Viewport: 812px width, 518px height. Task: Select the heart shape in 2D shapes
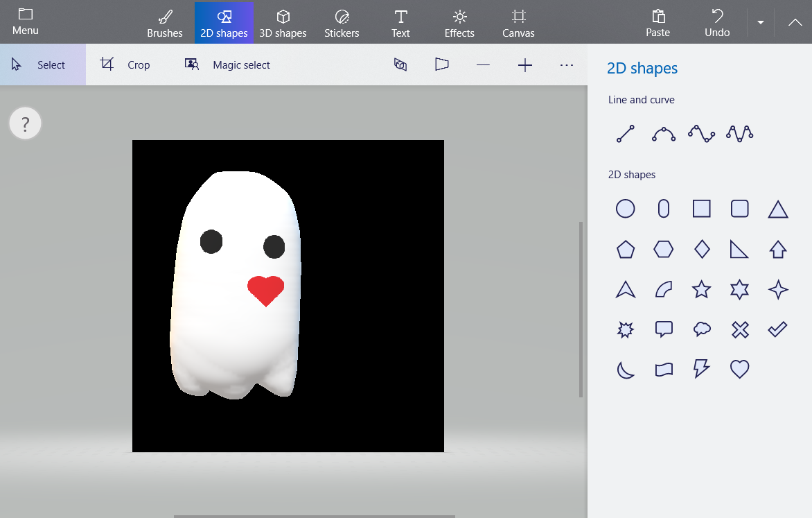pyautogui.click(x=740, y=369)
